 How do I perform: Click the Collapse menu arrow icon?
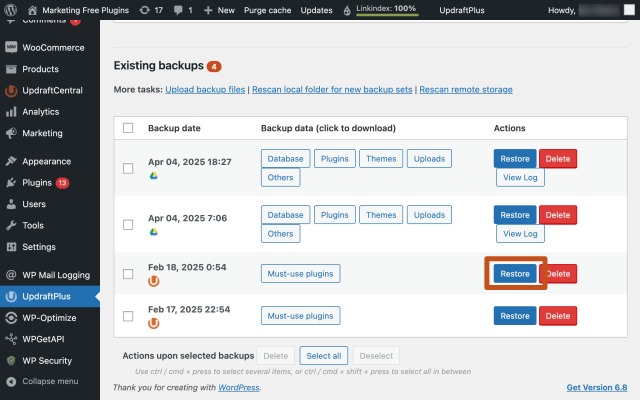click(11, 381)
